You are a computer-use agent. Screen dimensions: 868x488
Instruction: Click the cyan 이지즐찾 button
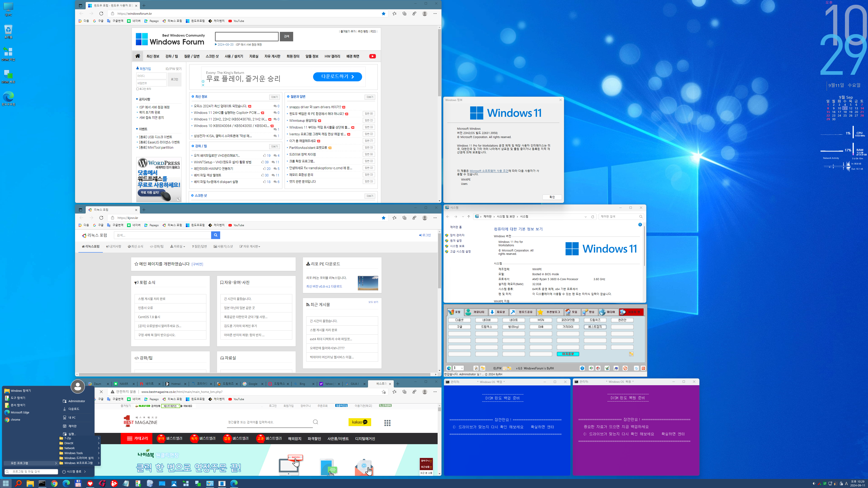point(568,354)
